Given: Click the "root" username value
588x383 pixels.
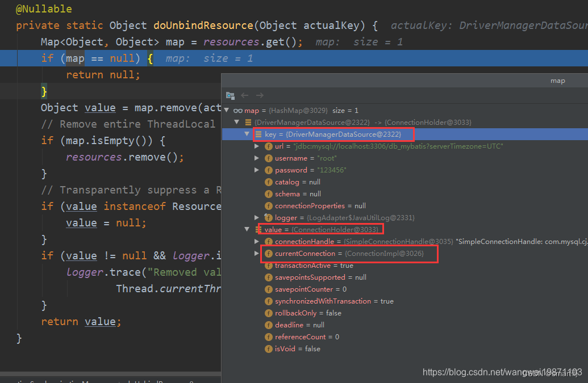Looking at the screenshot, I should coord(327,158).
